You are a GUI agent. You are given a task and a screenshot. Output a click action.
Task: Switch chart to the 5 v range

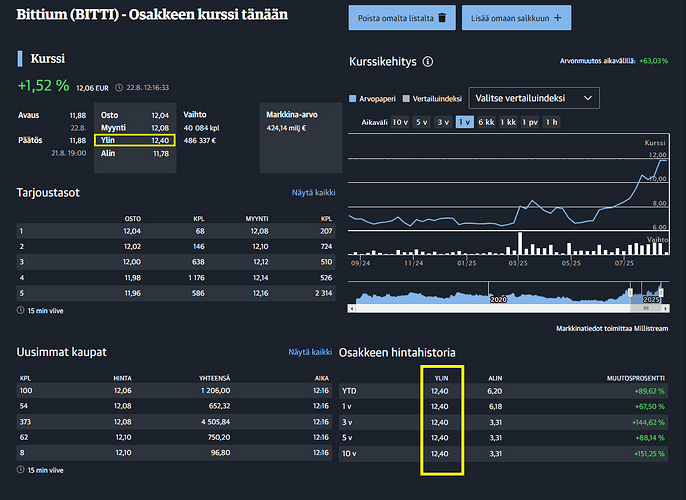(421, 122)
